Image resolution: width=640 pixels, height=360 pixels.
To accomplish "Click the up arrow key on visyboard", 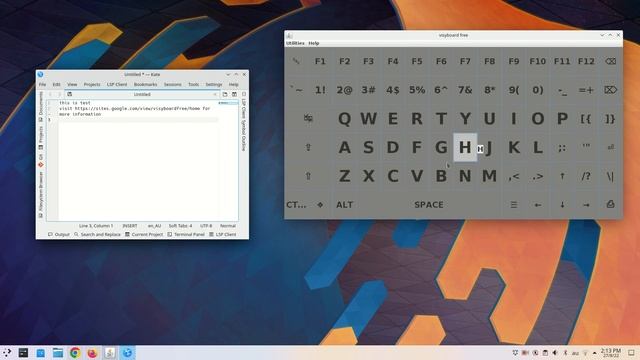I will tap(562, 176).
